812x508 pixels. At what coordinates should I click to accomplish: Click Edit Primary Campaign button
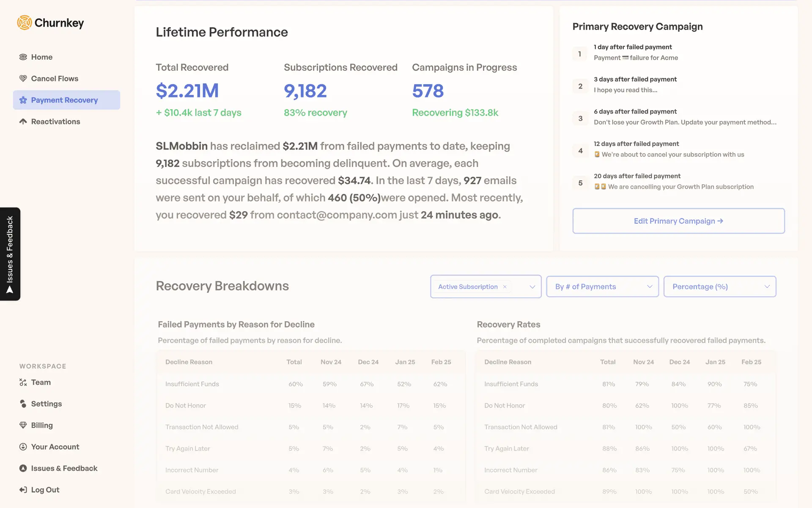[x=678, y=221]
